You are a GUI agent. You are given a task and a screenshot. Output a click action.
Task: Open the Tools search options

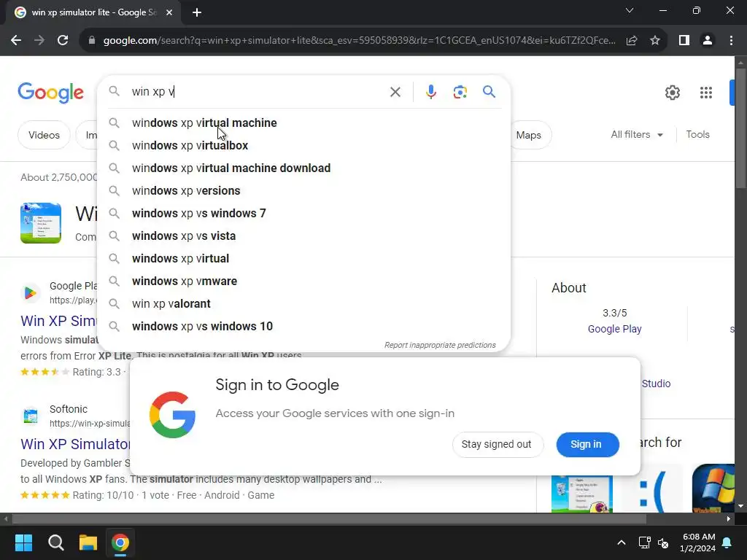pos(697,135)
